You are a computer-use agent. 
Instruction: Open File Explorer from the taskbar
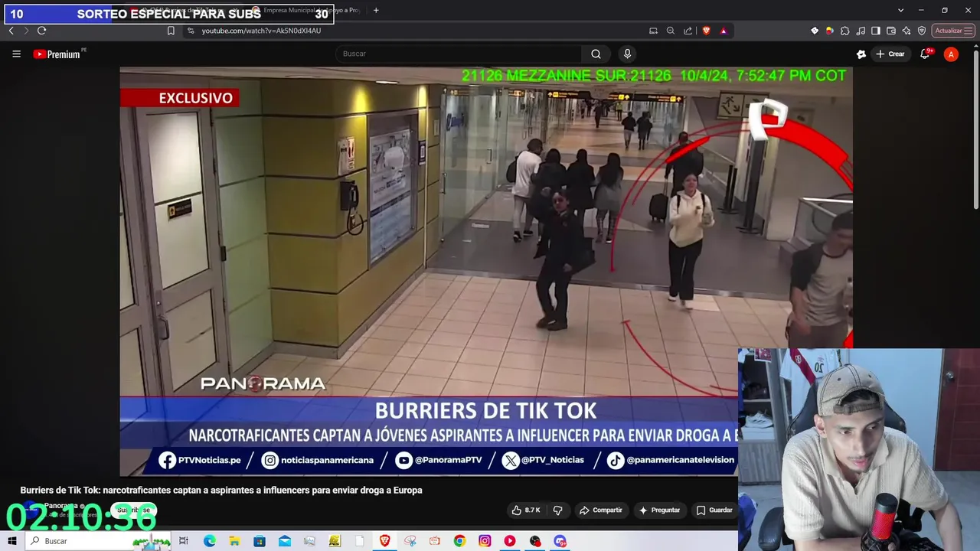[x=234, y=541]
